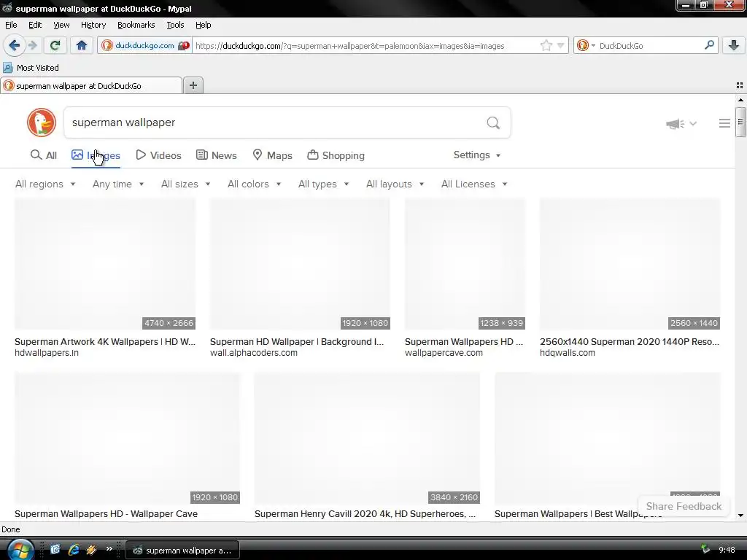This screenshot has width=747, height=560.
Task: Bookmark this page with the star icon
Action: (x=546, y=46)
